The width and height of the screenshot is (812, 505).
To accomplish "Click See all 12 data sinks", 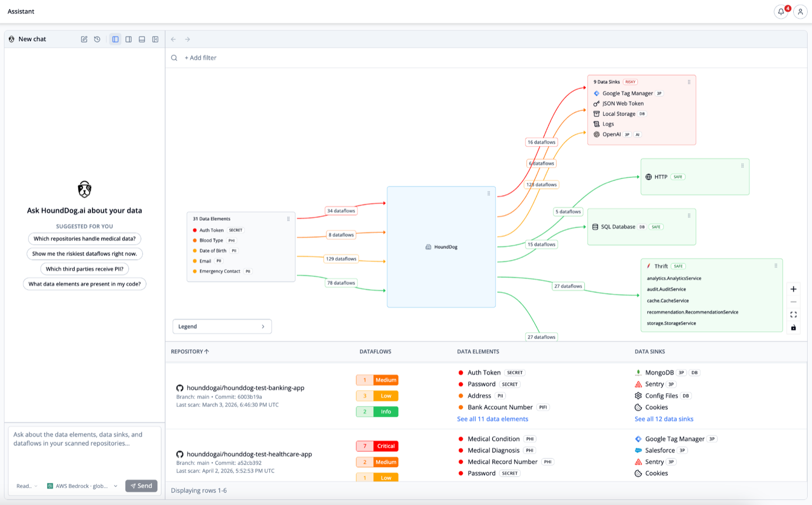I will pos(664,419).
